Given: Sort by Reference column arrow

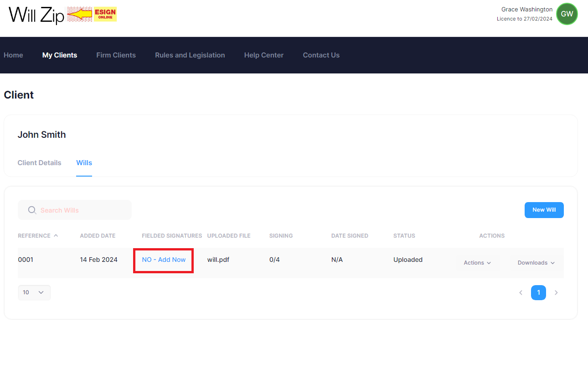Looking at the screenshot, I should click(x=56, y=235).
